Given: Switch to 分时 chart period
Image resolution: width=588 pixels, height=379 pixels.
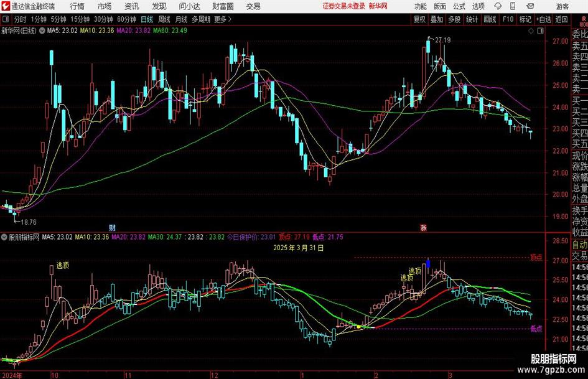Looking at the screenshot, I should (x=21, y=19).
